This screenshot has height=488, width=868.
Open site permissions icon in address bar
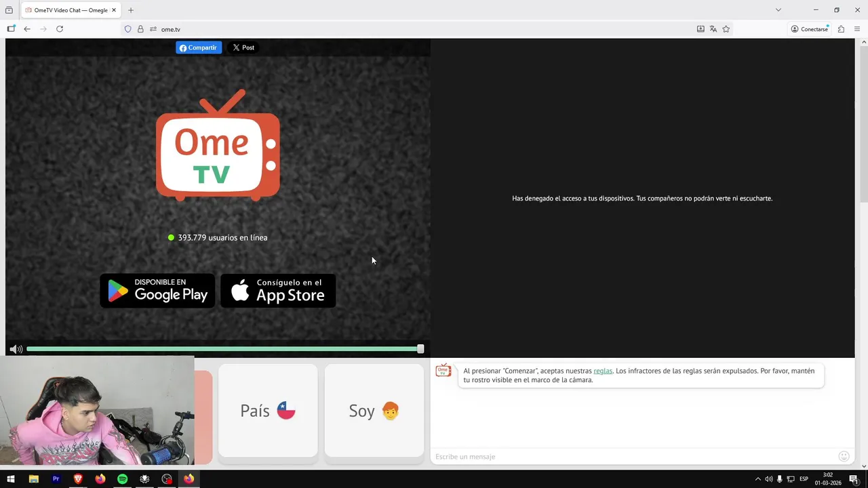153,29
